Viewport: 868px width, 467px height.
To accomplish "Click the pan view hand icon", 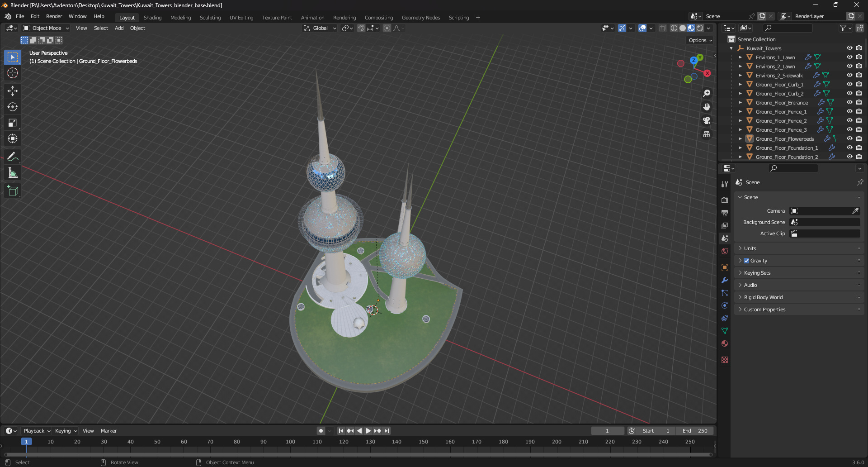I will coord(707,107).
